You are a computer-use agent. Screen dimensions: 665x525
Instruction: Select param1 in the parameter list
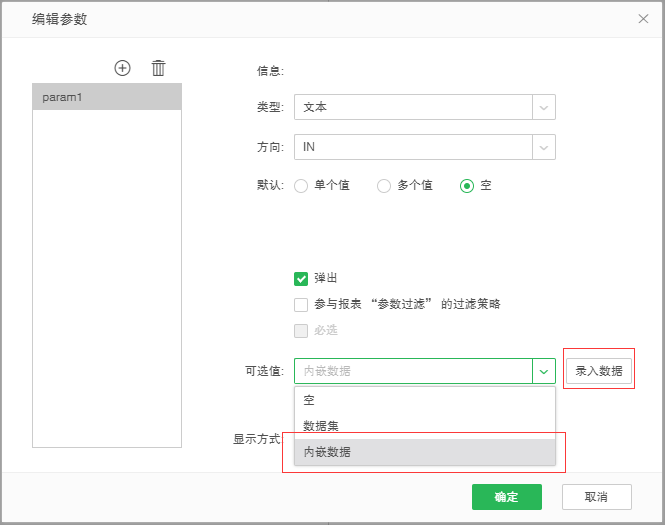pos(107,97)
